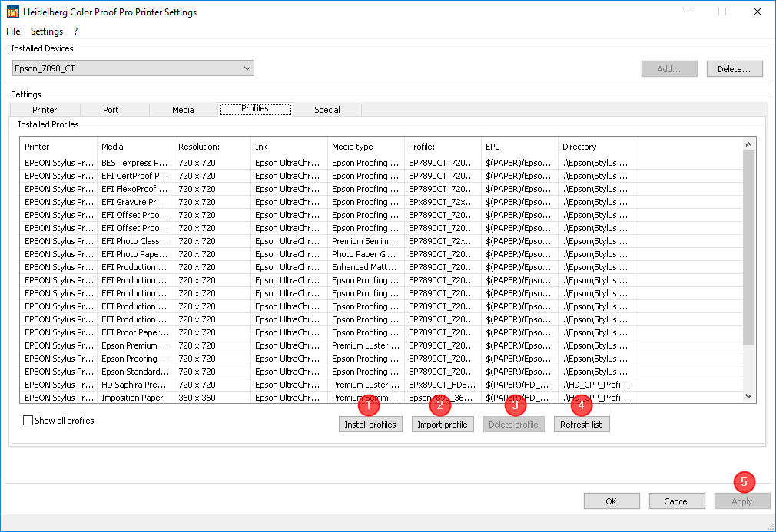Select the HD Saphira Pre... profile row
The width and height of the screenshot is (776, 532).
(x=381, y=385)
